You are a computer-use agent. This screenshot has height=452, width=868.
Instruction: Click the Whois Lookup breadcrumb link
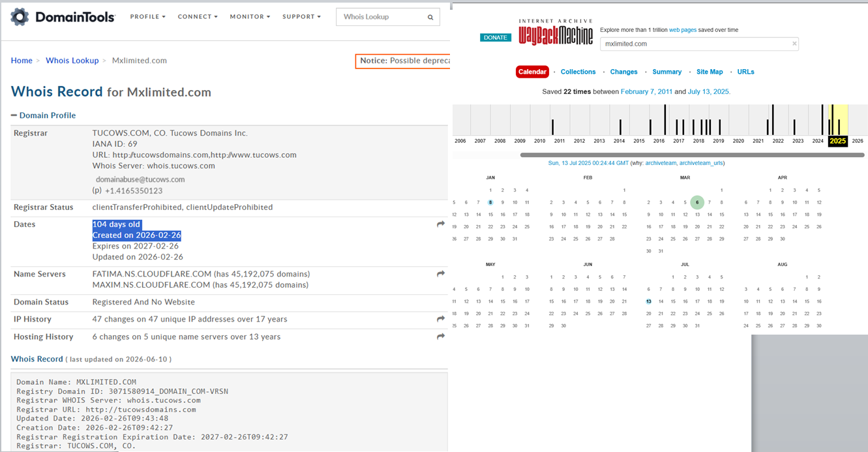[x=72, y=61]
